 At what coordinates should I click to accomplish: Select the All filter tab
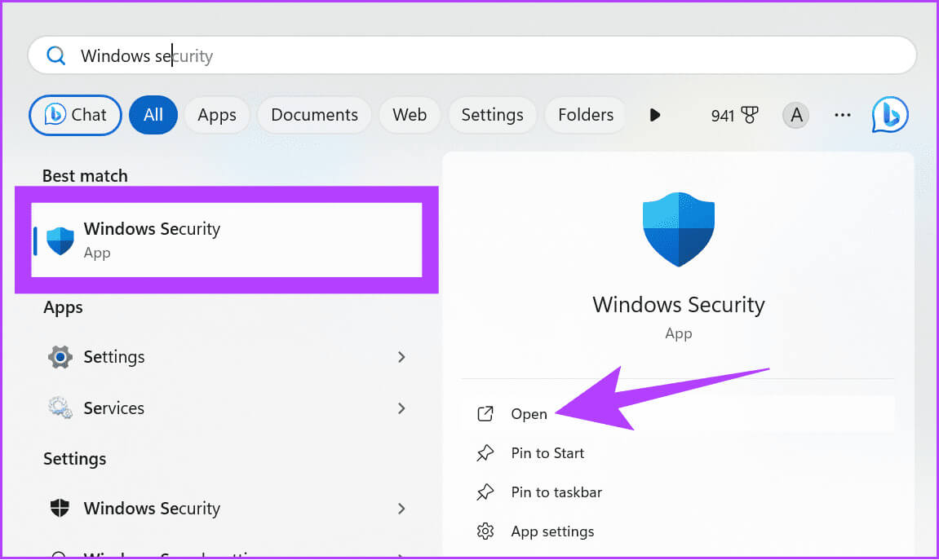point(153,115)
